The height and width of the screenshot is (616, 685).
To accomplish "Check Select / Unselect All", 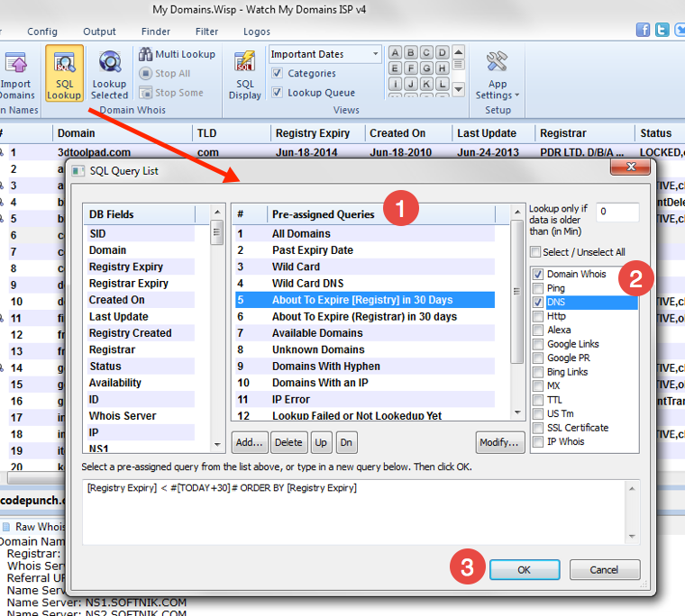I will click(535, 252).
